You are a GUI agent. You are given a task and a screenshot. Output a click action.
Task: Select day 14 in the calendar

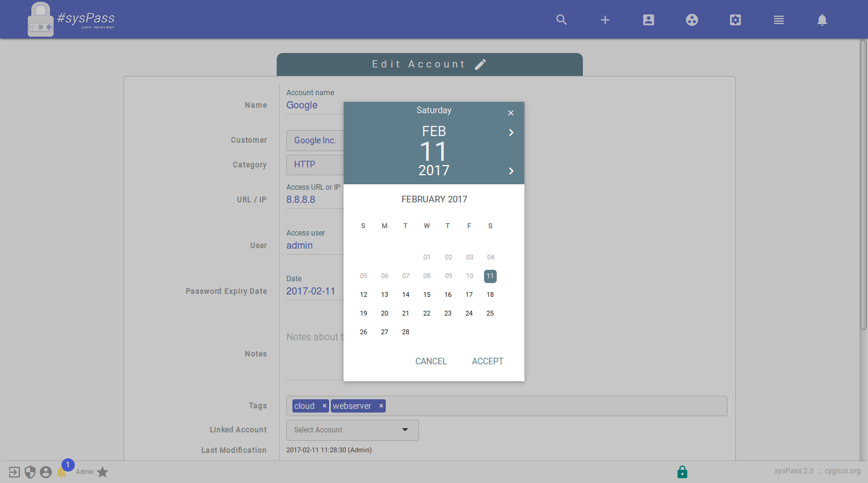point(406,294)
